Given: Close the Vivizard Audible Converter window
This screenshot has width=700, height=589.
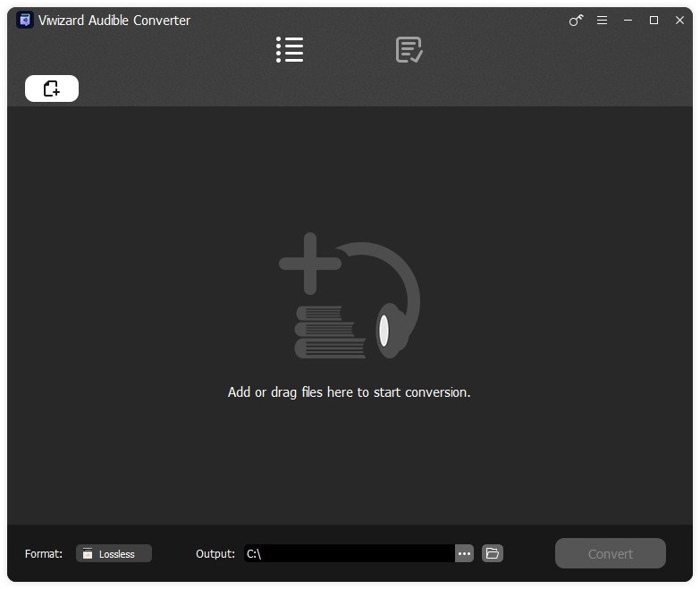Looking at the screenshot, I should (x=679, y=20).
